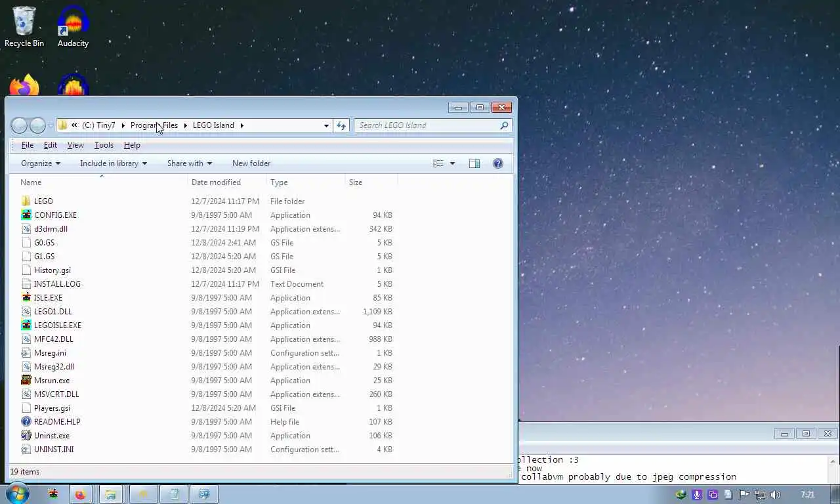Screen dimensions: 840x504
Task: Select the History.gsi file name
Action: pyautogui.click(x=52, y=270)
